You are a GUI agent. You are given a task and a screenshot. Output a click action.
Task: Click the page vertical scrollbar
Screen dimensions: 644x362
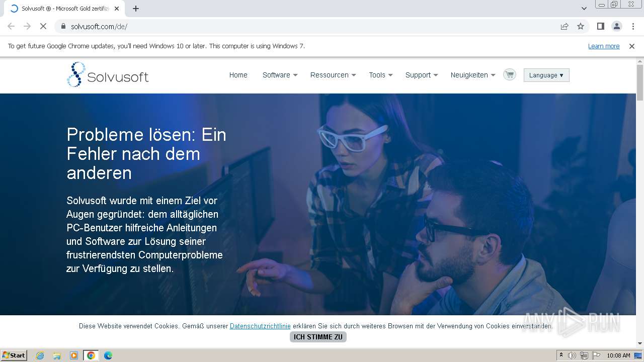640,83
